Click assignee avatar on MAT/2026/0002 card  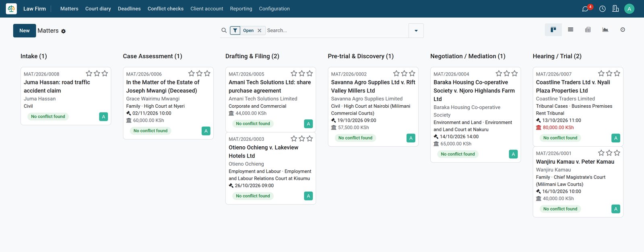pyautogui.click(x=411, y=138)
